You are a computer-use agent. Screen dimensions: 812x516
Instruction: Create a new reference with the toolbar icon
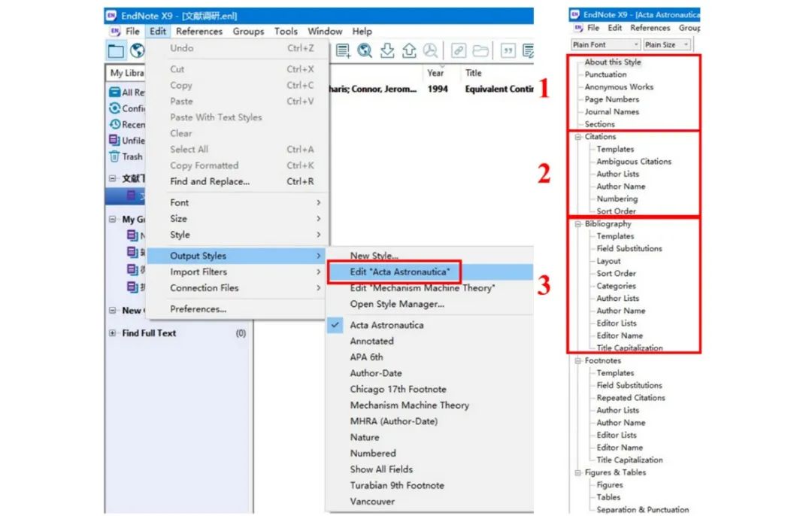pos(343,50)
